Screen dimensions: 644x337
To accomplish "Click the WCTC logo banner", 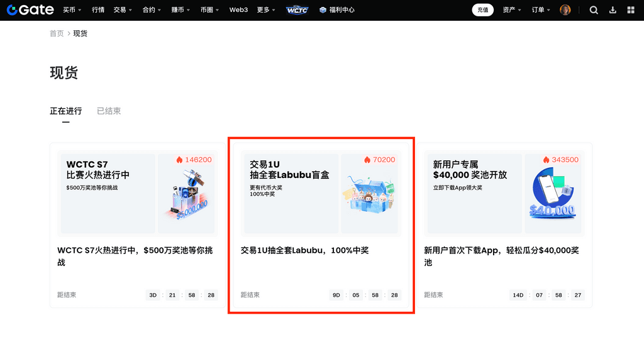I will 297,10.
